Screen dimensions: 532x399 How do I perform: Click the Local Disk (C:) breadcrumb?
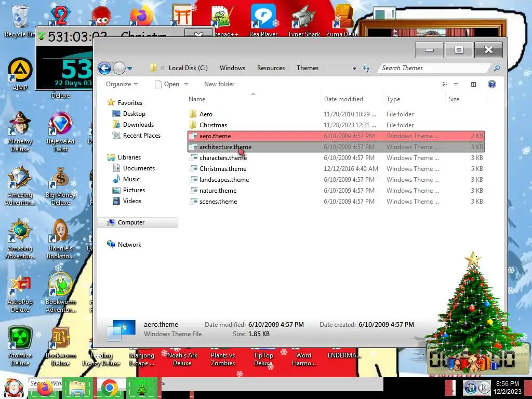[188, 68]
